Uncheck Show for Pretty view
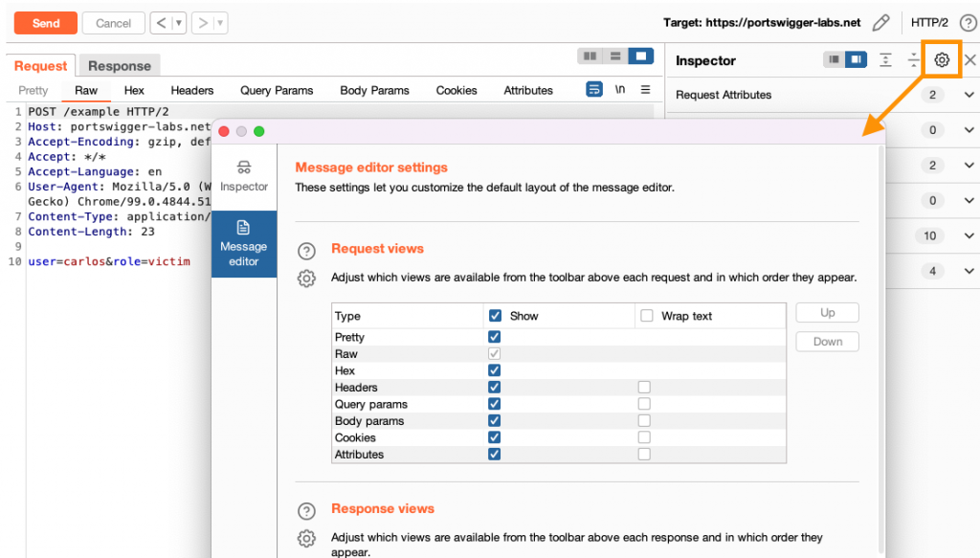980x558 pixels. (x=494, y=337)
